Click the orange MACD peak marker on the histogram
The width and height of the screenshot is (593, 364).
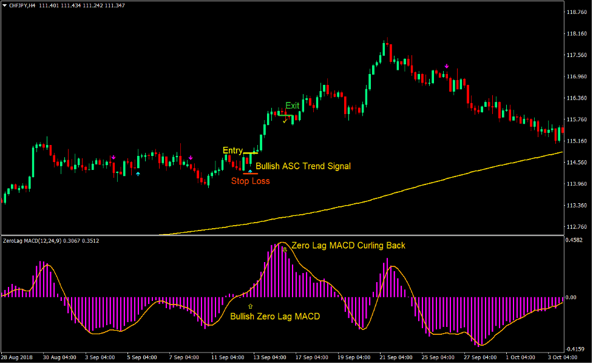pos(285,250)
